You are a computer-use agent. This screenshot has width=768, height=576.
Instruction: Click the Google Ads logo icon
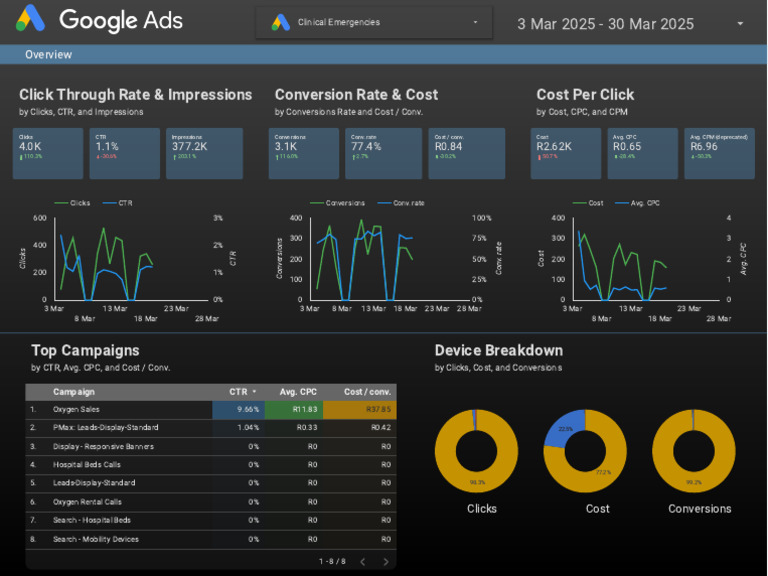point(30,19)
